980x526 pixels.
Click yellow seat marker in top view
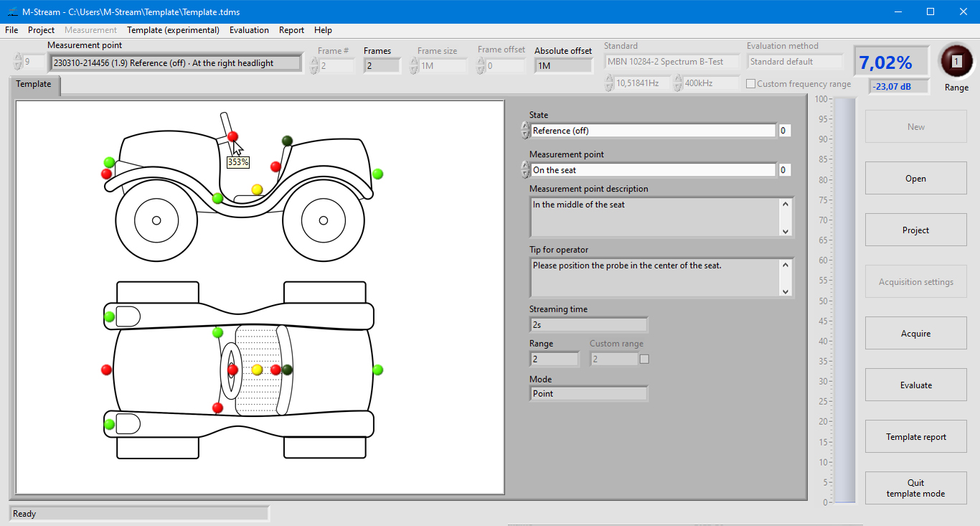(257, 370)
